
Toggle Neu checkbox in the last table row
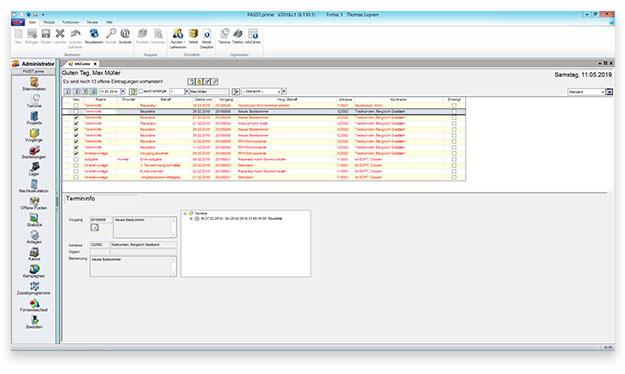76,177
